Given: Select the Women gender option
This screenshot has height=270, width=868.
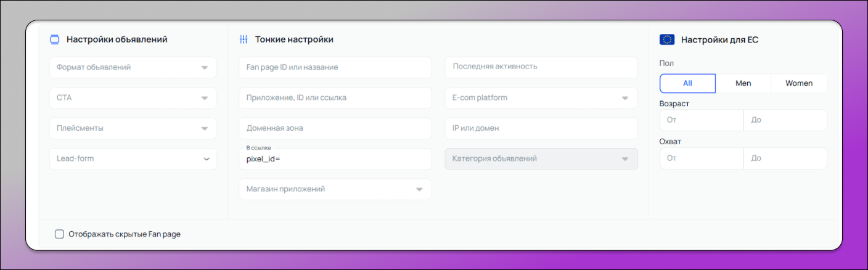Looking at the screenshot, I should (x=798, y=83).
